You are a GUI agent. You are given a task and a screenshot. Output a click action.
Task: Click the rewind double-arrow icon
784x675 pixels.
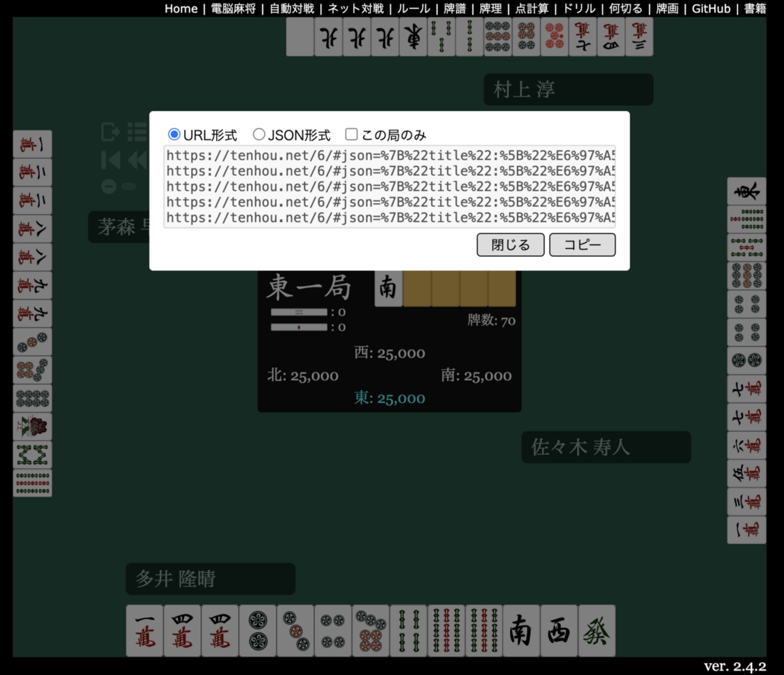tap(138, 160)
